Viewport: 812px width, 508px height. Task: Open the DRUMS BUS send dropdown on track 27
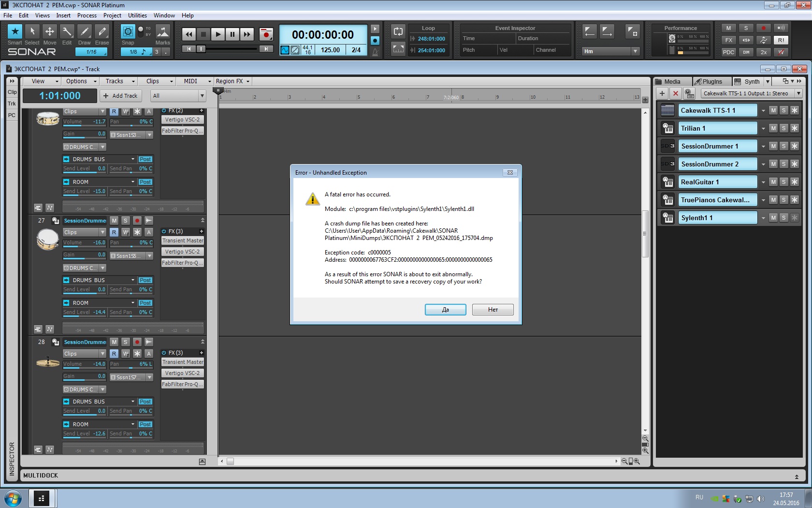pyautogui.click(x=133, y=280)
